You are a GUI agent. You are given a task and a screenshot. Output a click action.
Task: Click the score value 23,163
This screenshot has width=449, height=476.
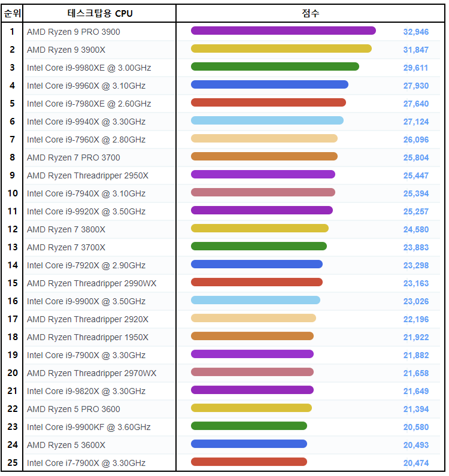416,283
